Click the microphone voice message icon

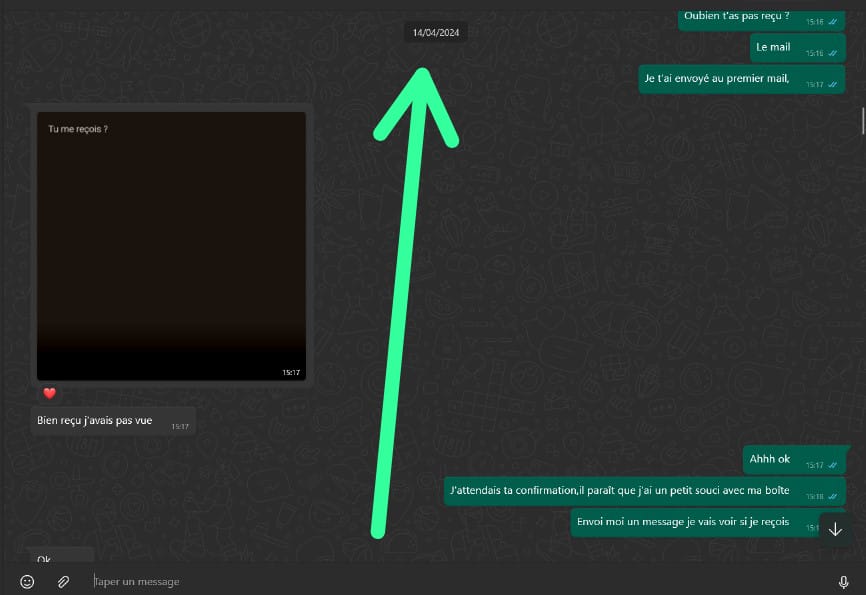(843, 581)
